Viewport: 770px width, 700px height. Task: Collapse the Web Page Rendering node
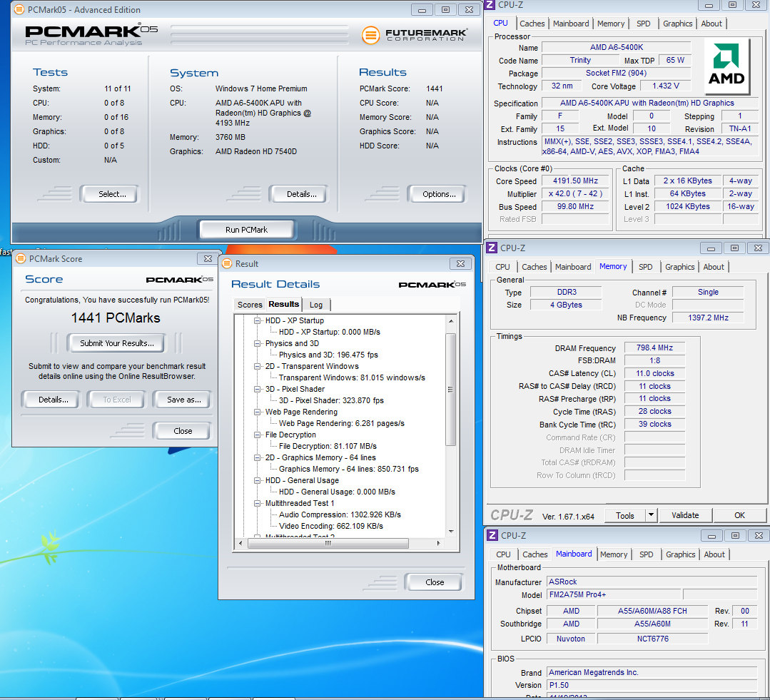pyautogui.click(x=257, y=412)
